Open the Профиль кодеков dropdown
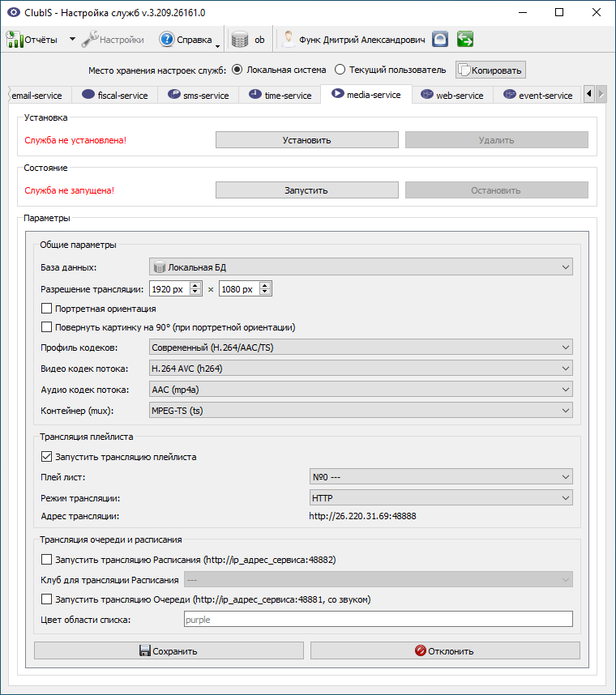 tap(361, 347)
